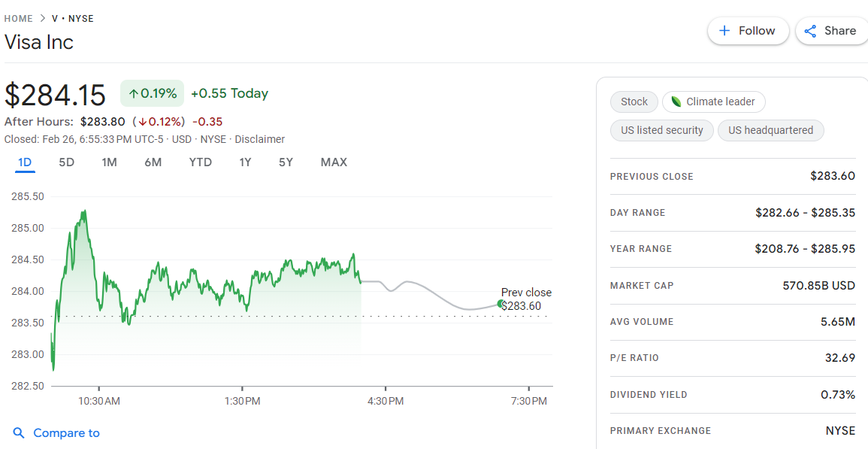This screenshot has width=868, height=449.
Task: Select the US headquartered chip
Action: pos(770,131)
